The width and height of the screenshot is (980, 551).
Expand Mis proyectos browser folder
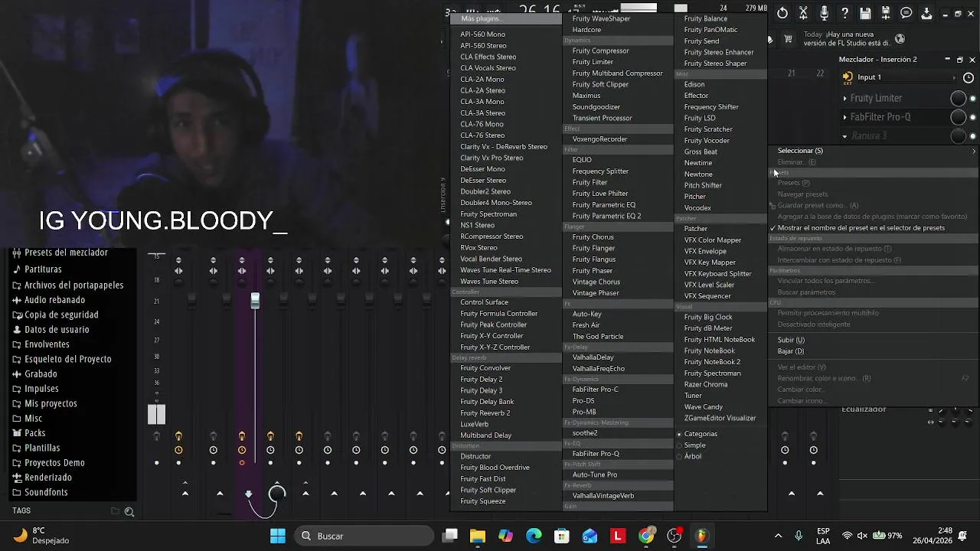point(44,403)
